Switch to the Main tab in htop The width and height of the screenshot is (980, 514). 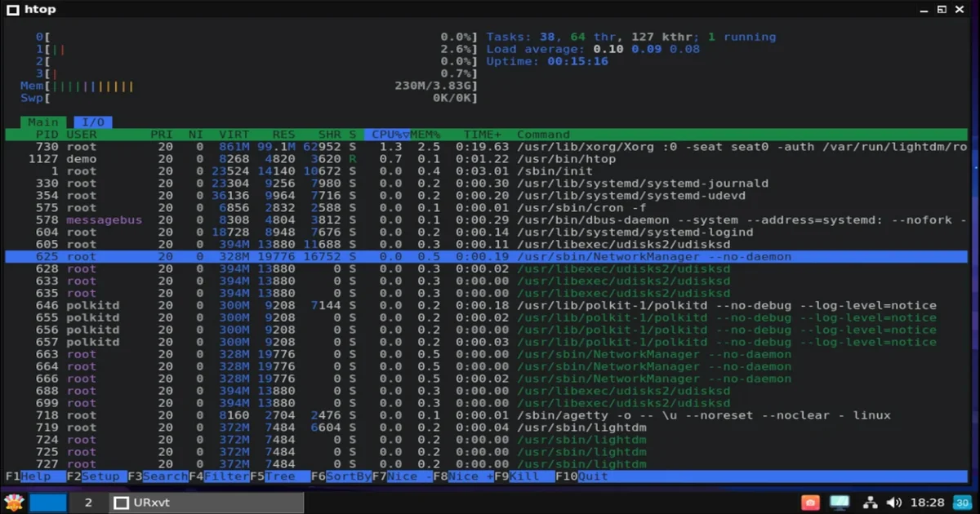pos(43,122)
